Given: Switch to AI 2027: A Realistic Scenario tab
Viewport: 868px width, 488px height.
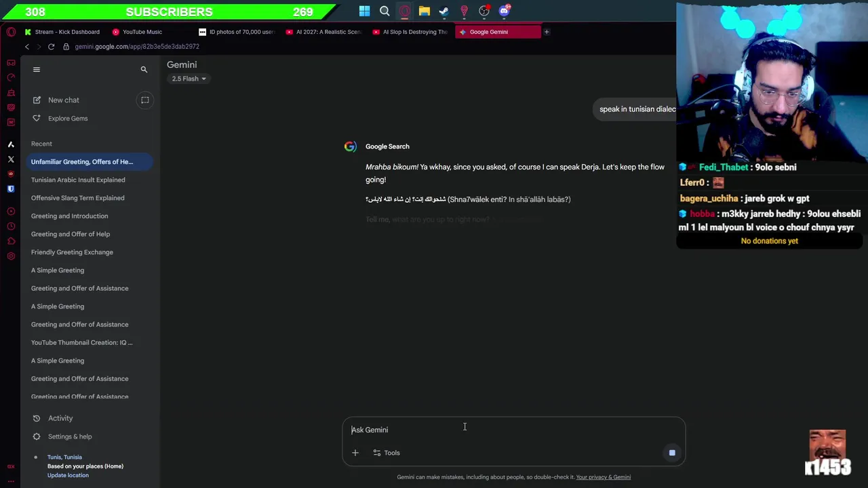Looking at the screenshot, I should click(x=324, y=32).
